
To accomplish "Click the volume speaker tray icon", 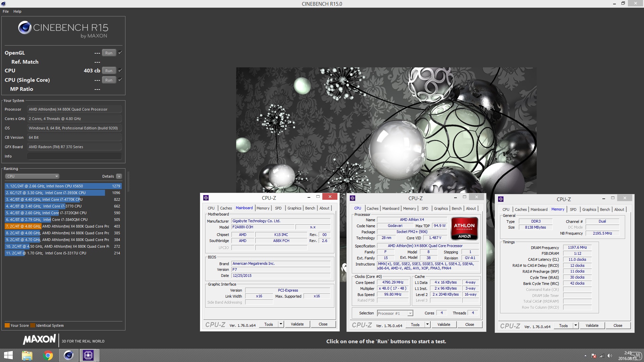I will (x=609, y=356).
